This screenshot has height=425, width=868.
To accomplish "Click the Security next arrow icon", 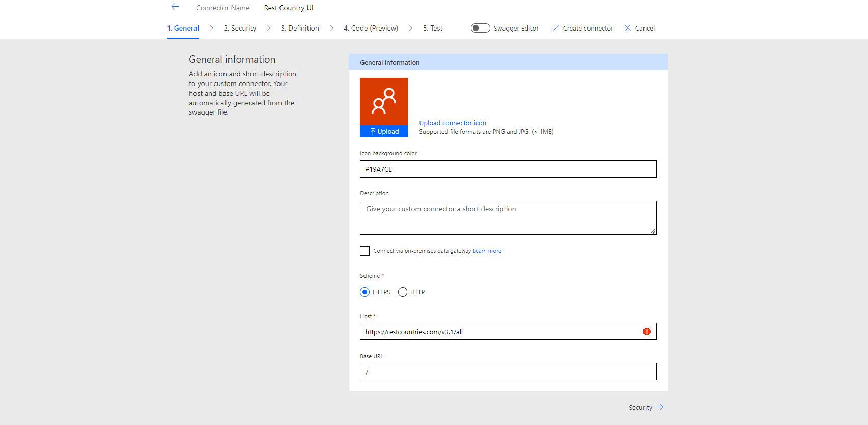I will coord(660,407).
